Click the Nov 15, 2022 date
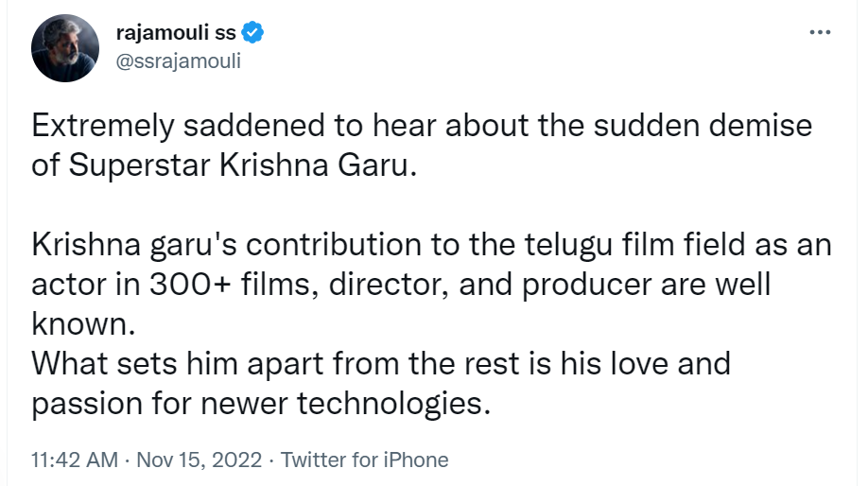 coord(199,460)
